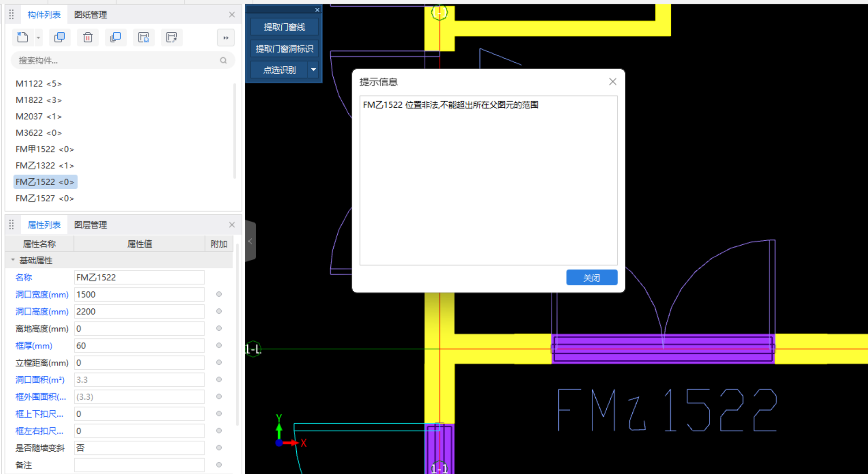Viewport: 868px width, 474px height.
Task: Close the door-window recognition floating toolbar
Action: (x=317, y=10)
